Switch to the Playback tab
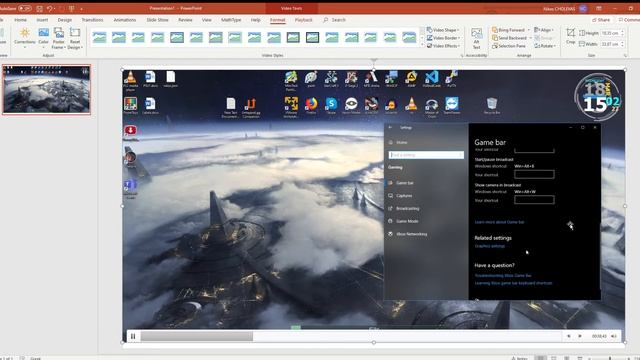The height and width of the screenshot is (360, 640). [303, 20]
